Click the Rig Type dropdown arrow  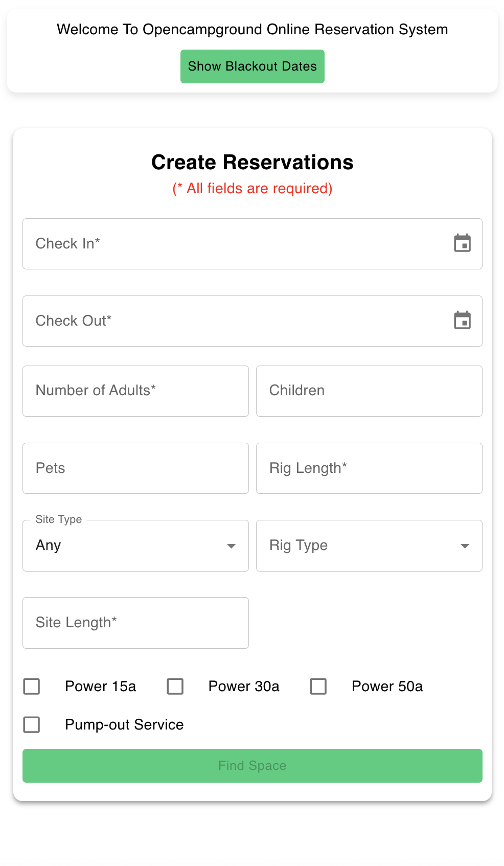click(465, 546)
